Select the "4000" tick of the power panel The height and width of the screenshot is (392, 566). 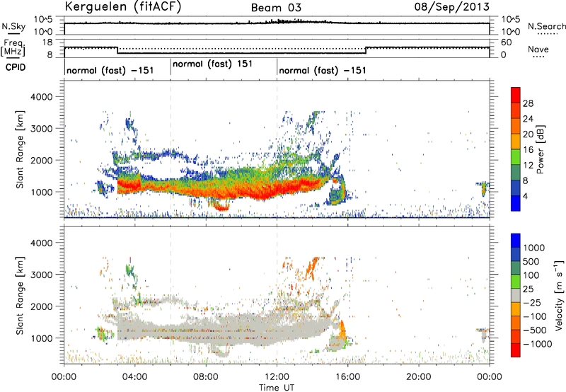(41, 97)
